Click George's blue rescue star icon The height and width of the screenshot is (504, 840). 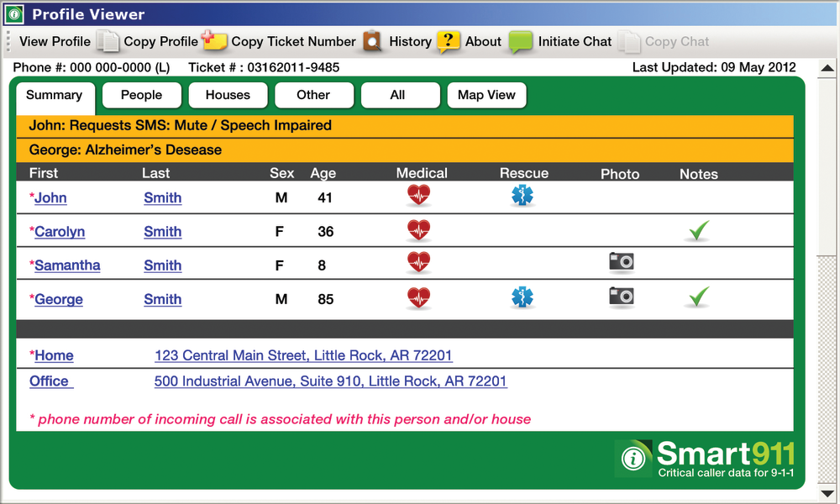coord(523,296)
